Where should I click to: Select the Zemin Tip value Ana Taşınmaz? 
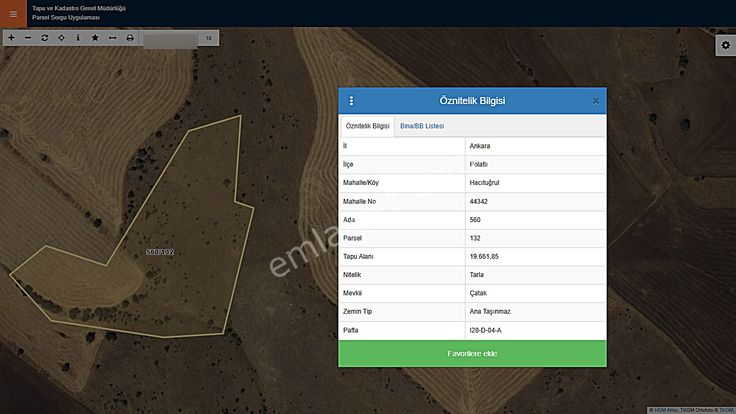(x=490, y=311)
